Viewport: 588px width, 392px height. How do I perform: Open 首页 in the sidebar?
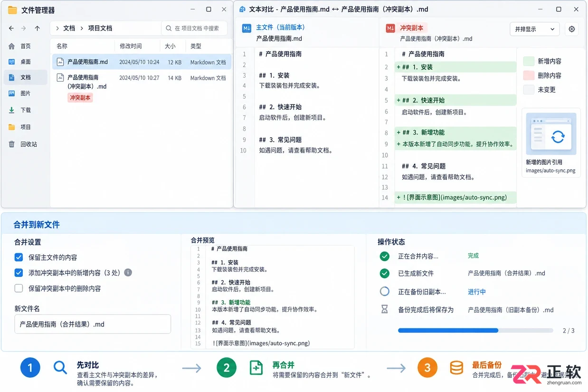coord(25,46)
